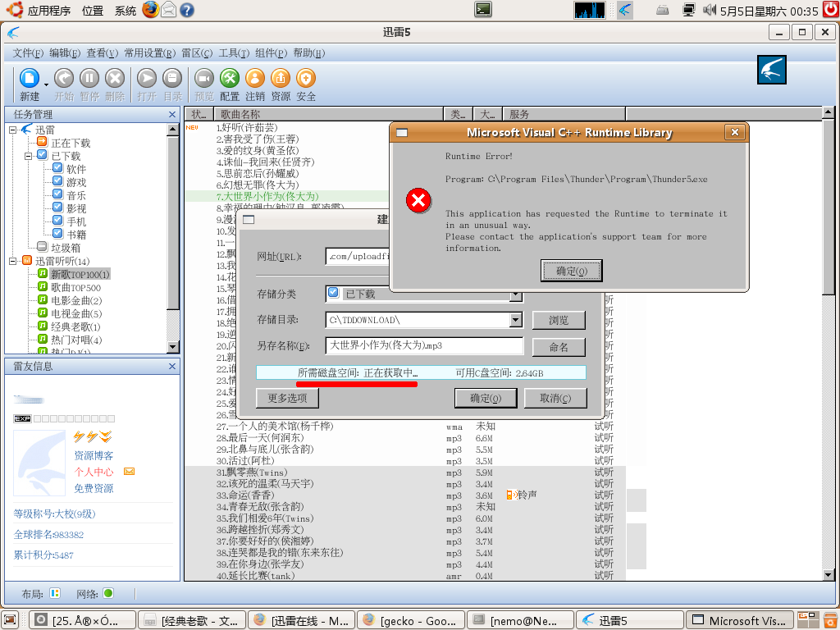Image resolution: width=840 pixels, height=630 pixels.
Task: Click the 更多选项 more options button
Action: pos(287,398)
